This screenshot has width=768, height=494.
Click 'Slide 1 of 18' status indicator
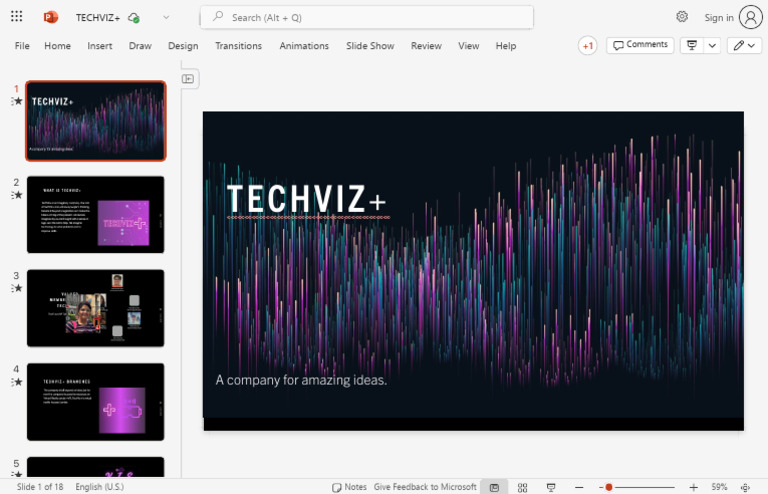tap(40, 487)
